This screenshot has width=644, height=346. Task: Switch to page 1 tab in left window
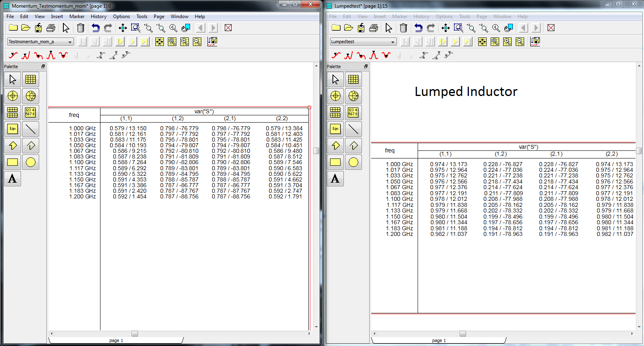[x=116, y=340]
